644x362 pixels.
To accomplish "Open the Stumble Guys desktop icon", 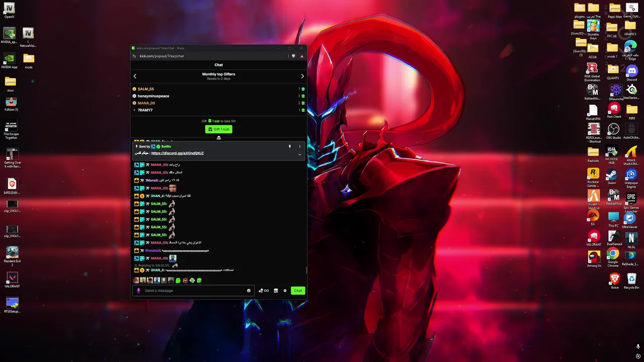I will coord(593,30).
